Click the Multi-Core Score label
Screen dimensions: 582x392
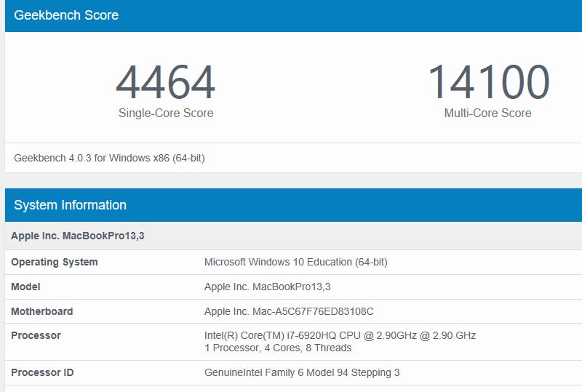[487, 113]
